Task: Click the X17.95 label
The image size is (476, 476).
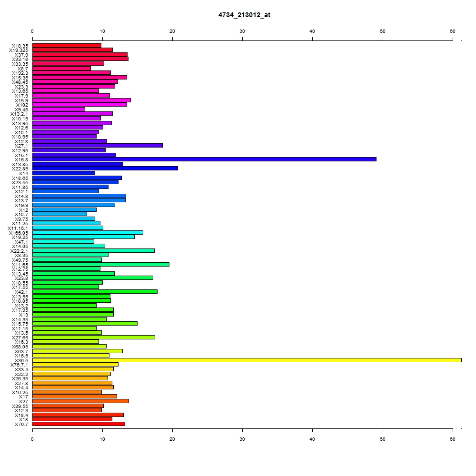Action: tap(20, 310)
